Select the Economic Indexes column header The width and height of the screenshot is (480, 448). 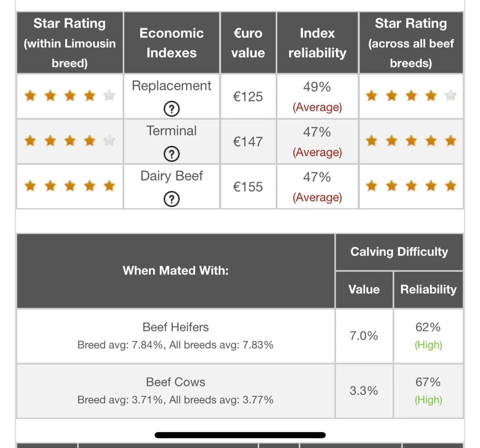(x=172, y=43)
